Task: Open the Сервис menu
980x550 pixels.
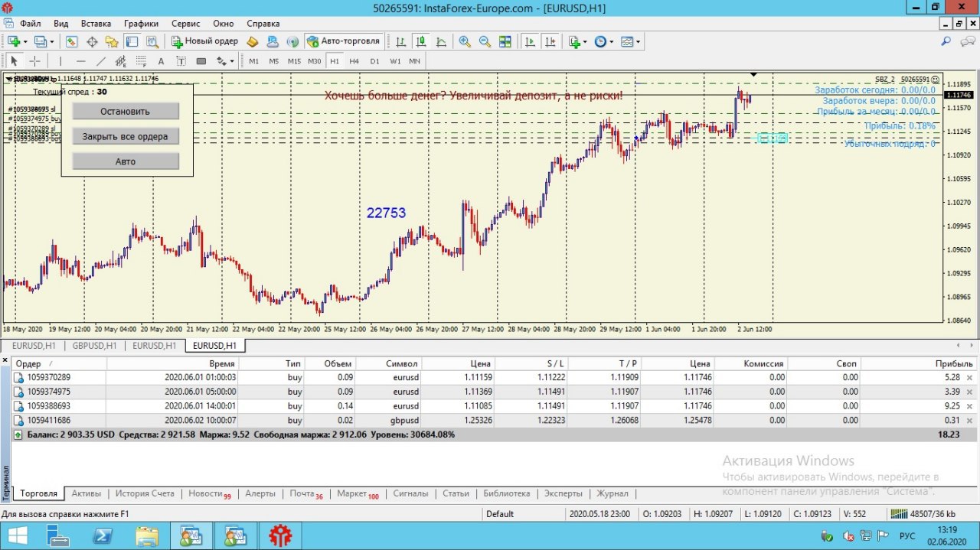Action: pyautogui.click(x=185, y=24)
